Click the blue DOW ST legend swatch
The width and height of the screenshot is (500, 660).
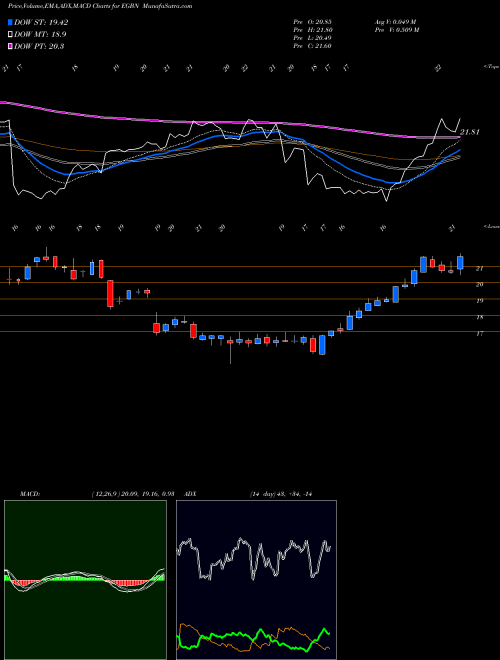(10, 22)
